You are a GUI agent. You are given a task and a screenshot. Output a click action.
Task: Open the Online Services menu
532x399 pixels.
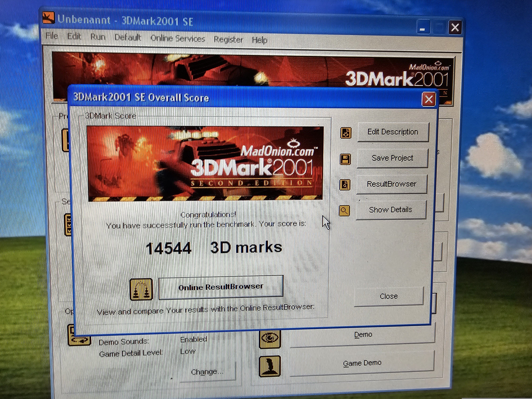pos(178,38)
